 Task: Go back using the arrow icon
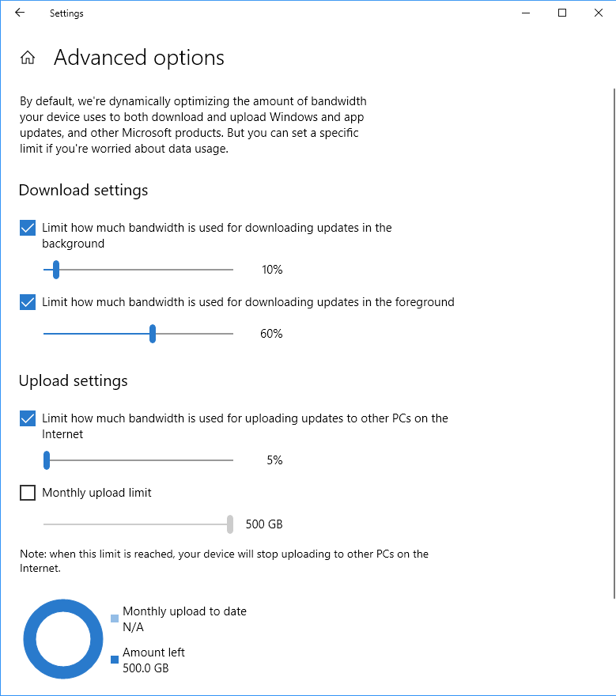(20, 13)
